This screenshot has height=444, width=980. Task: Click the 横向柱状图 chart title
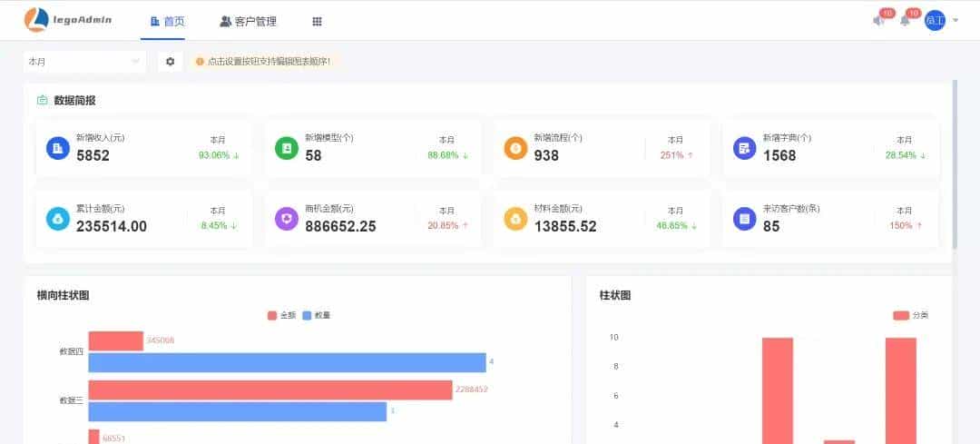[x=64, y=295]
